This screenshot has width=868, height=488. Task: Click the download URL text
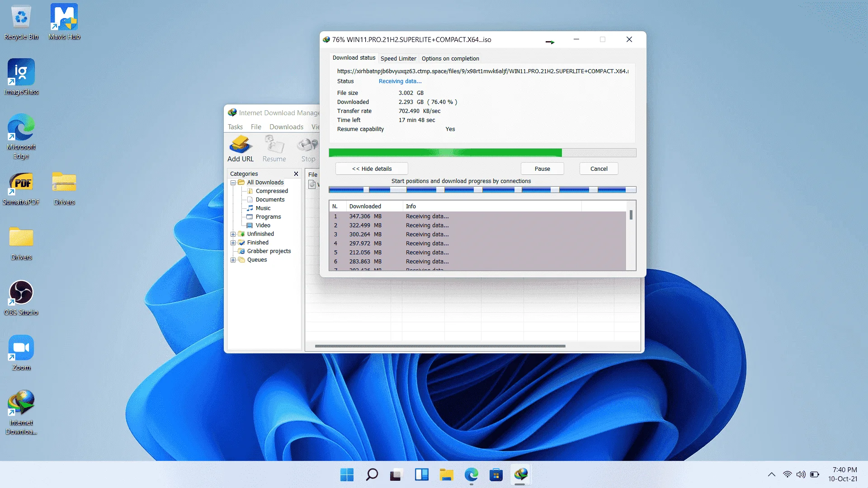pyautogui.click(x=482, y=71)
